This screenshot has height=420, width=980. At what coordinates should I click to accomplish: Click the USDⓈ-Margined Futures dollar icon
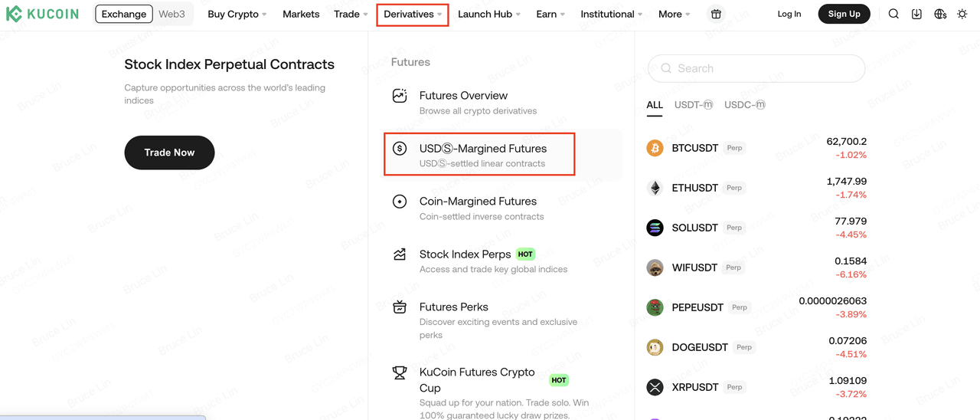[x=400, y=149]
